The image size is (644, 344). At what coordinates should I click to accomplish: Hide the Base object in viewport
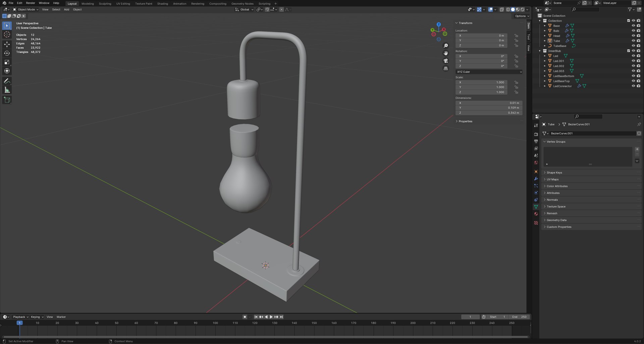pyautogui.click(x=633, y=25)
